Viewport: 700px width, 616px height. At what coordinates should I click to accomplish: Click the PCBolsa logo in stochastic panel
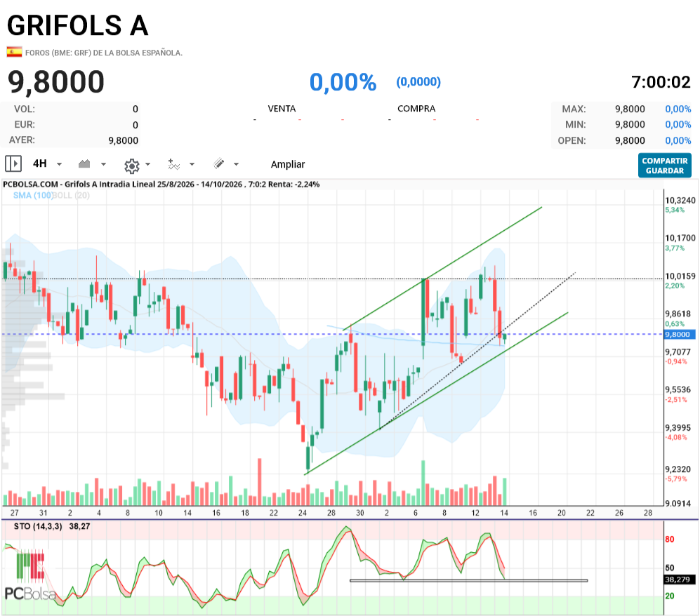click(x=30, y=576)
